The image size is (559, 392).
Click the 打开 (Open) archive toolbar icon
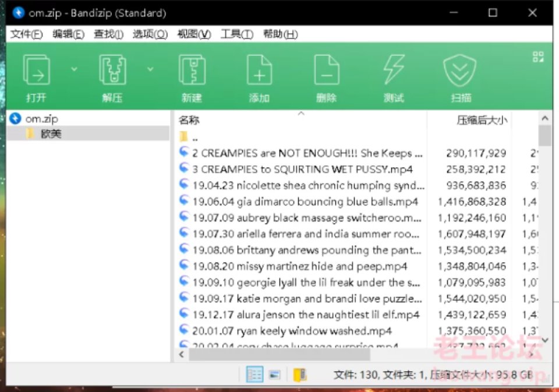(x=36, y=70)
